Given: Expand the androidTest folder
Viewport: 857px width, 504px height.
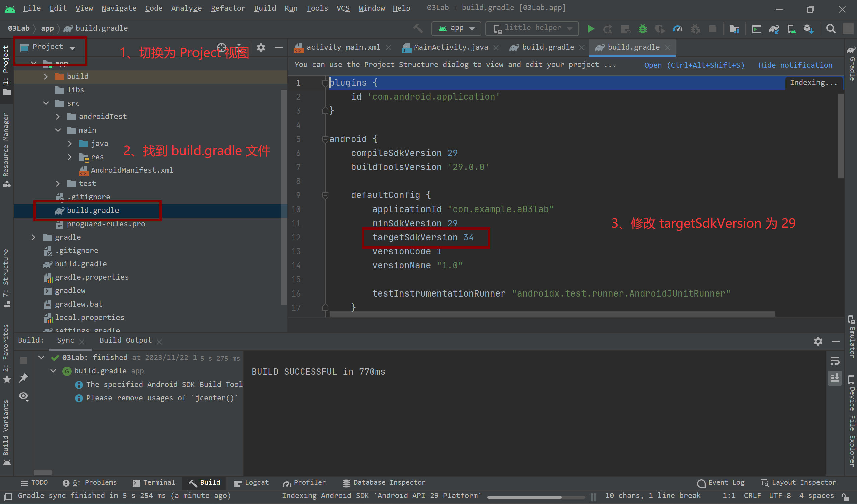Looking at the screenshot, I should 58,117.
